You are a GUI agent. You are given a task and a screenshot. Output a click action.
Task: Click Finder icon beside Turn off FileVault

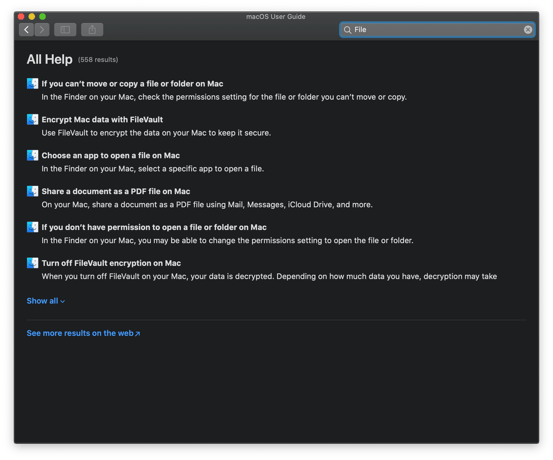[x=32, y=263]
